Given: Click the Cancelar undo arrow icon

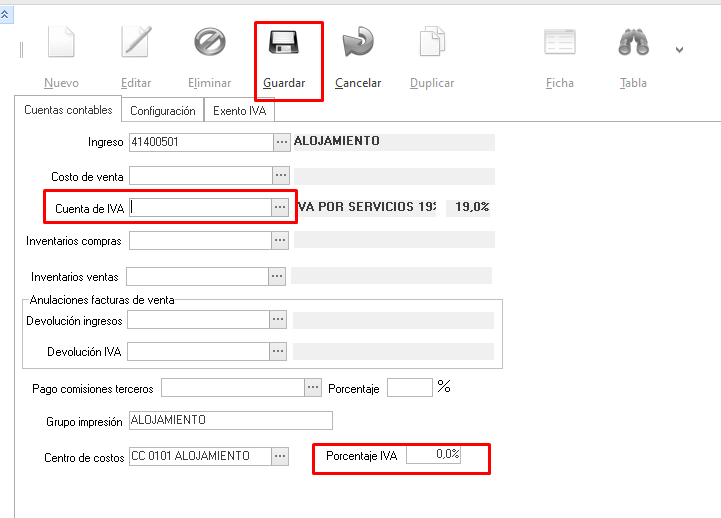Looking at the screenshot, I should 357,42.
